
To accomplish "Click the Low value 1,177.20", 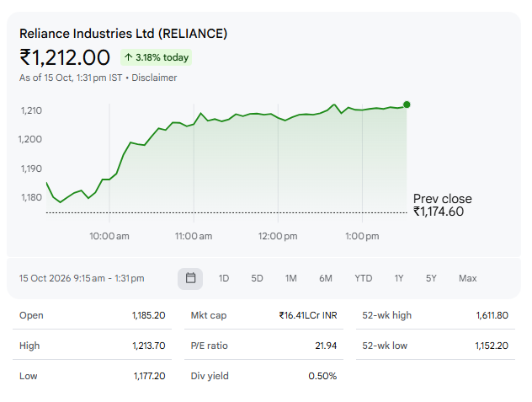I will pos(149,376).
